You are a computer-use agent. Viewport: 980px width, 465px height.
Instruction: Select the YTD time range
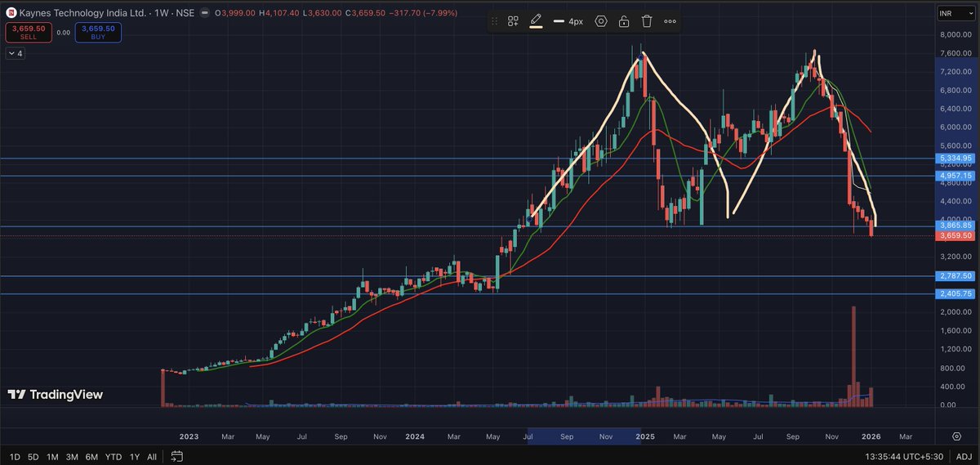point(114,457)
